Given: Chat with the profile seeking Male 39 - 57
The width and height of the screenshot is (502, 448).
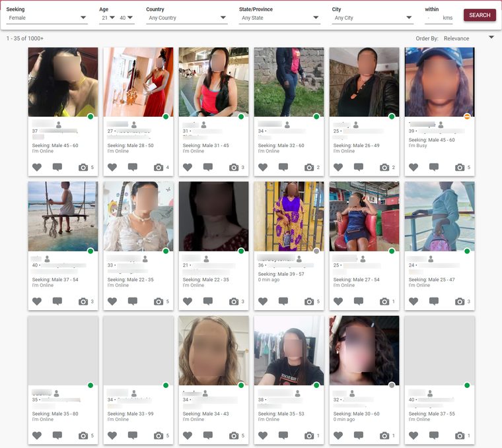Looking at the screenshot, I should (283, 302).
